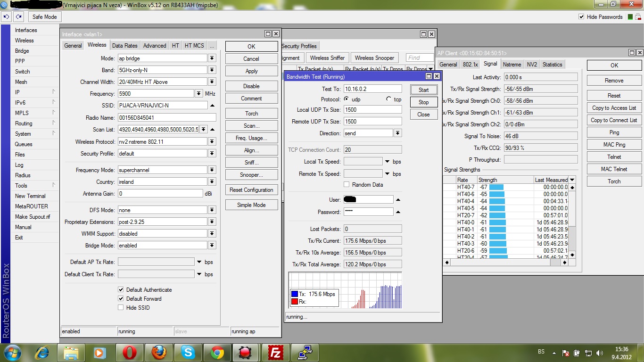Image resolution: width=644 pixels, height=362 pixels.
Task: Launch Opera browser from taskbar
Action: click(130, 352)
